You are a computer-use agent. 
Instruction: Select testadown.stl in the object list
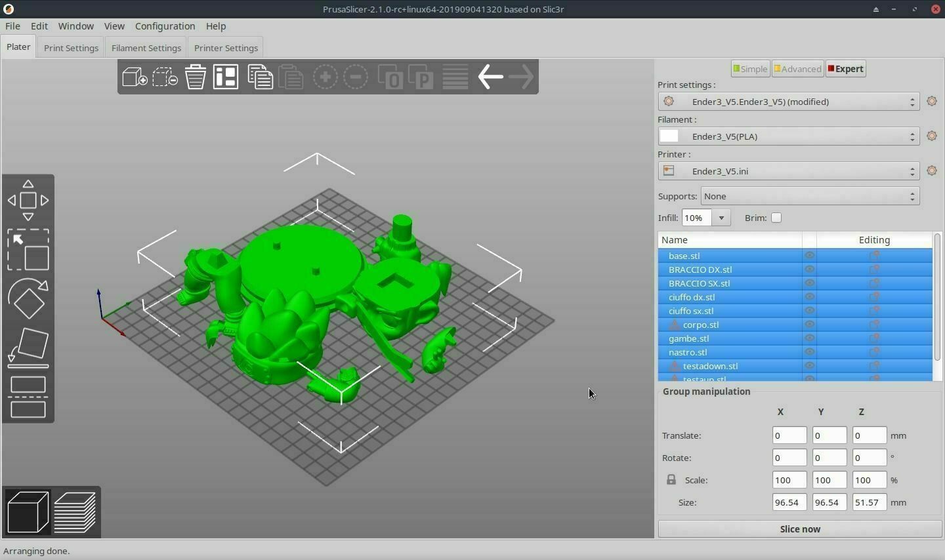click(710, 366)
